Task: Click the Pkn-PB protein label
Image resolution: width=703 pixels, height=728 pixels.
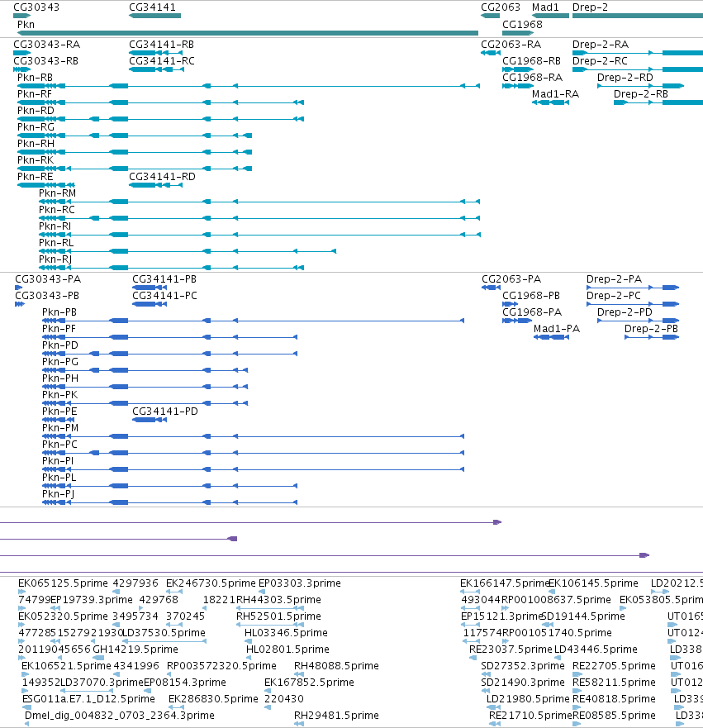Action: click(59, 312)
